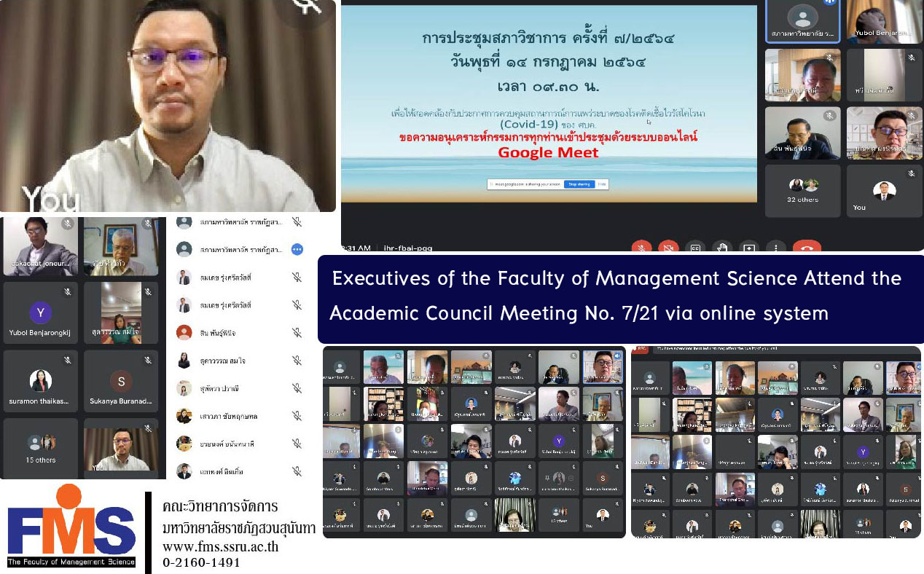
Task: Raise hand in the meeting
Action: click(721, 248)
